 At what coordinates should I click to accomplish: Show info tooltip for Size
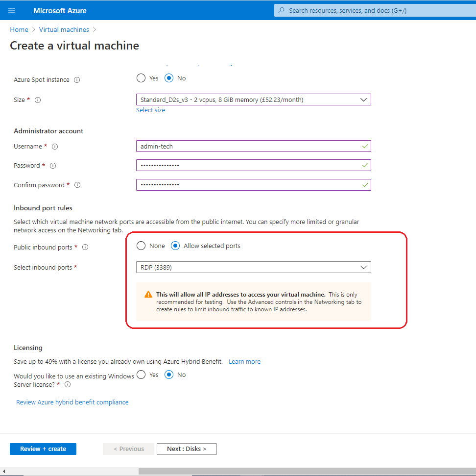[38, 100]
